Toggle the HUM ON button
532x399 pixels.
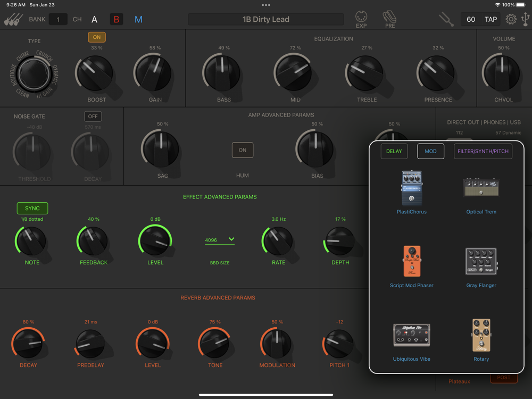tap(242, 150)
